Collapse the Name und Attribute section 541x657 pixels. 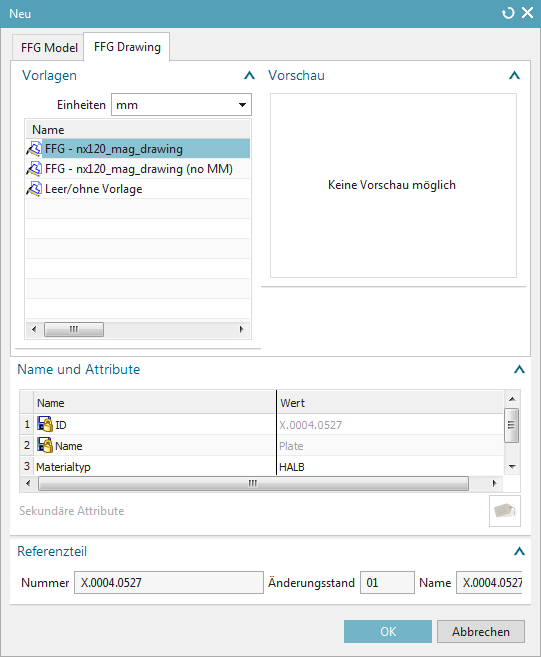pyautogui.click(x=519, y=370)
